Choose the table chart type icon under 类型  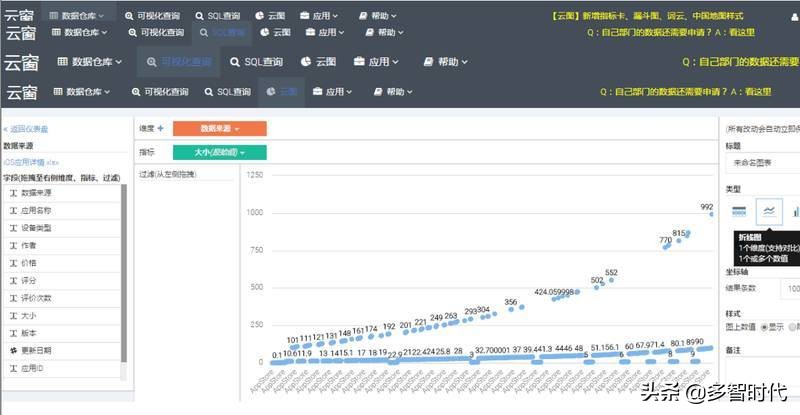pos(739,211)
